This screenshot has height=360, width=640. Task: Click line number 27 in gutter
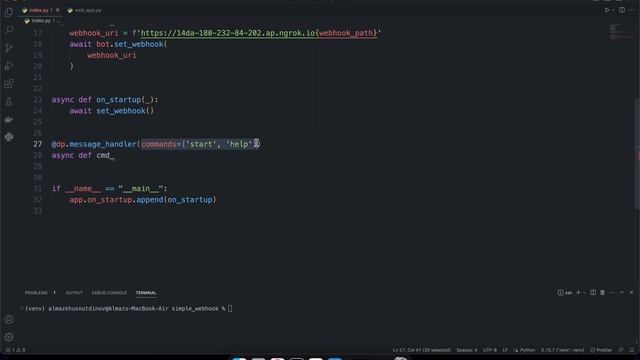[38, 144]
